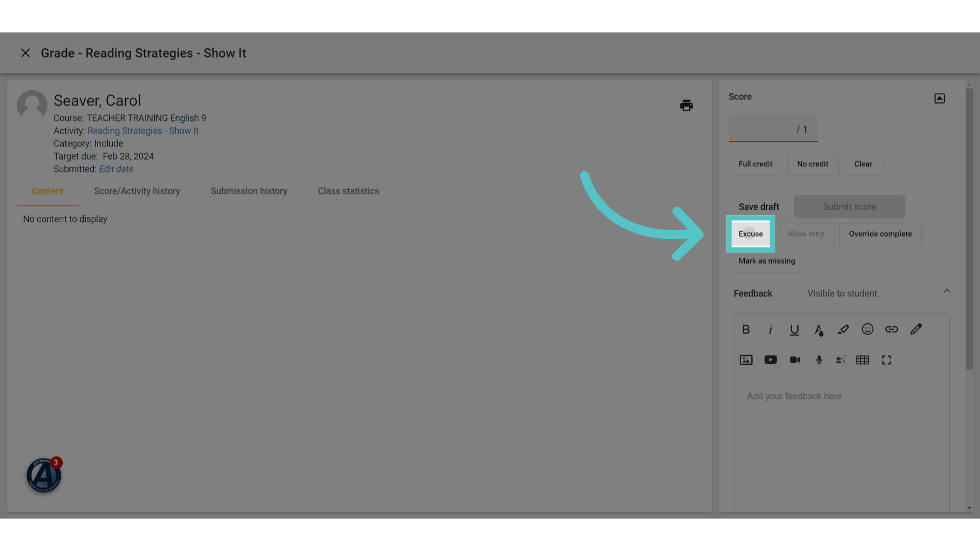Toggle bold formatting in feedback editor
This screenshot has height=551, width=980.
coord(746,330)
